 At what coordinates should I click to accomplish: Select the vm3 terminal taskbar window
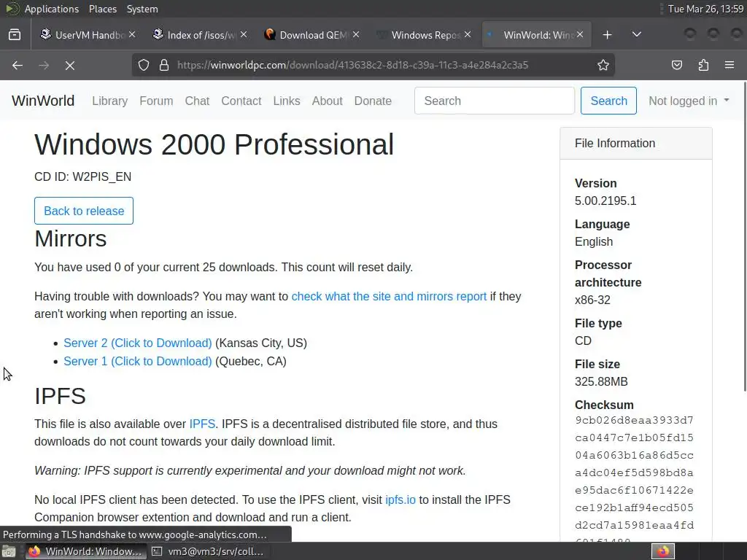208,551
